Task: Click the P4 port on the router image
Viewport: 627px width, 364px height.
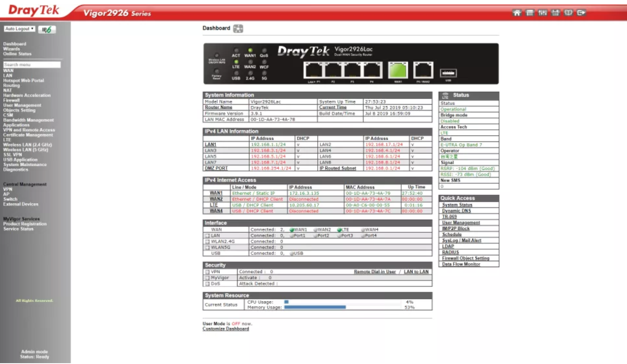Action: [x=372, y=70]
